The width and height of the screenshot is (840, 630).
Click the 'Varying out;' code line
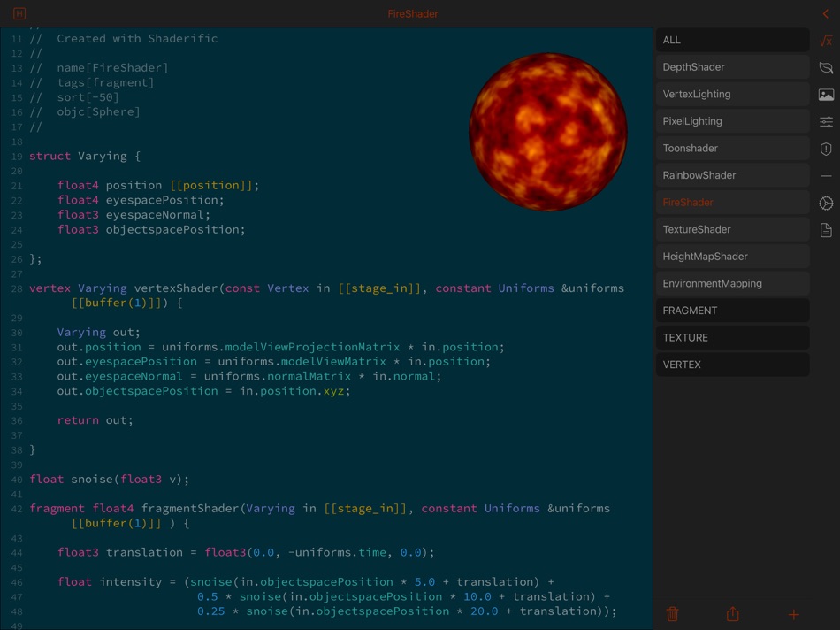[98, 333]
